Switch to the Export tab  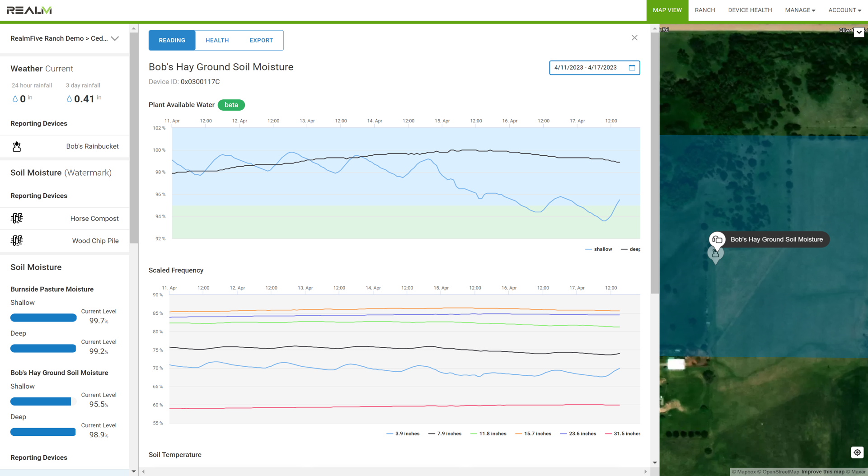pos(261,40)
